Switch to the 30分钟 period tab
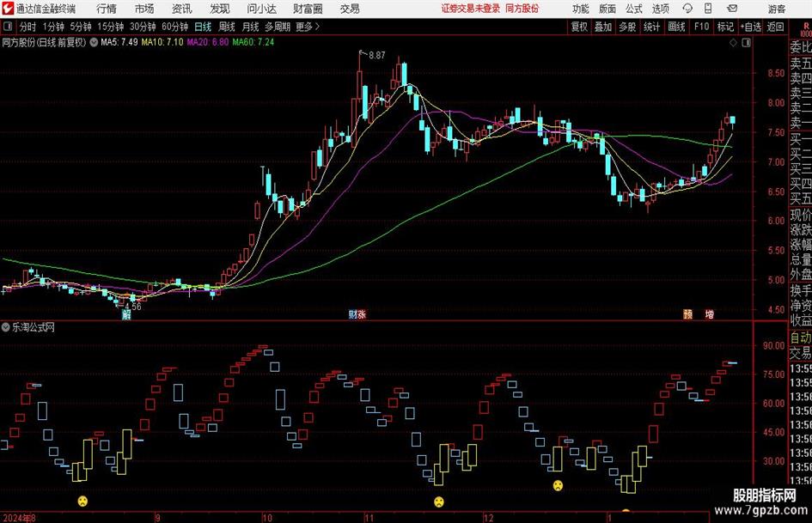812x523 pixels. click(x=143, y=27)
